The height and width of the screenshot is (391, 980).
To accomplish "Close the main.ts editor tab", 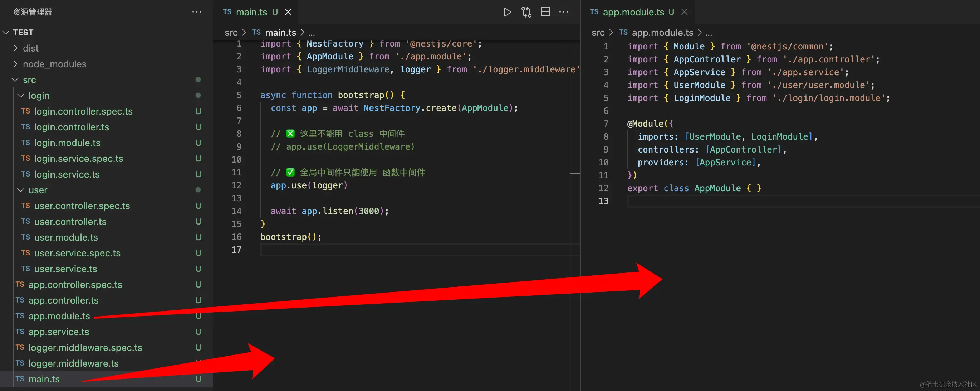I will [288, 12].
